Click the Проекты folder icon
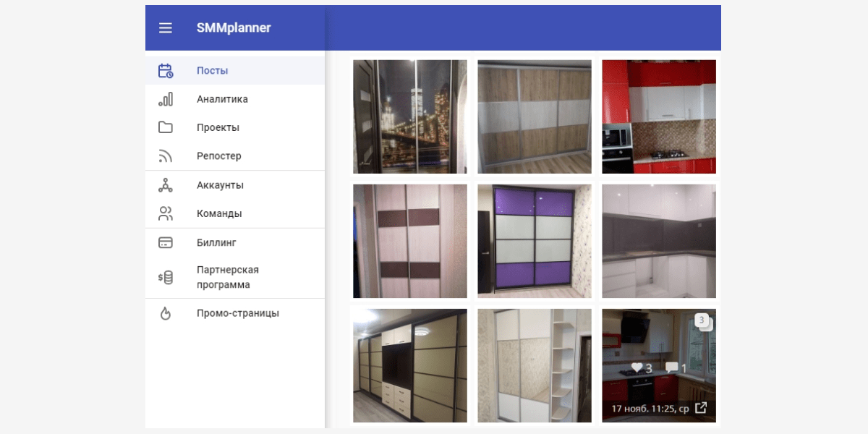This screenshot has height=434, width=868. click(166, 127)
